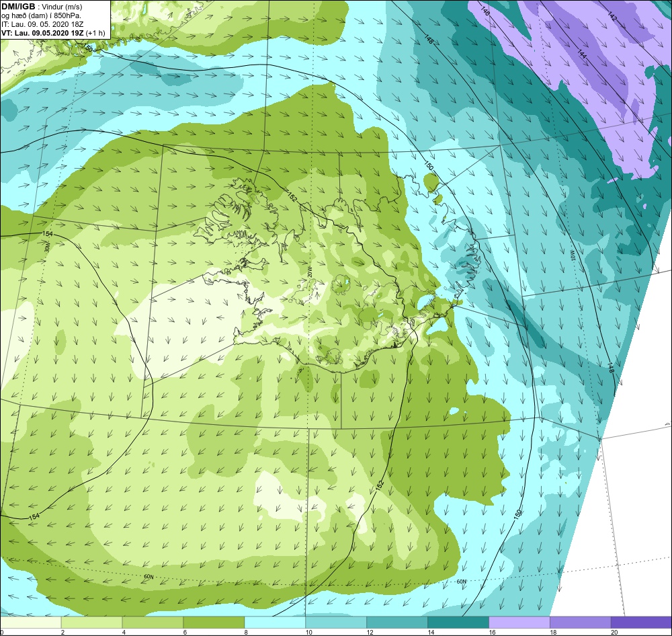Select the 8–10 m/s pale cyan legend swatch
Screen dimensions: 672x636
coord(275,622)
